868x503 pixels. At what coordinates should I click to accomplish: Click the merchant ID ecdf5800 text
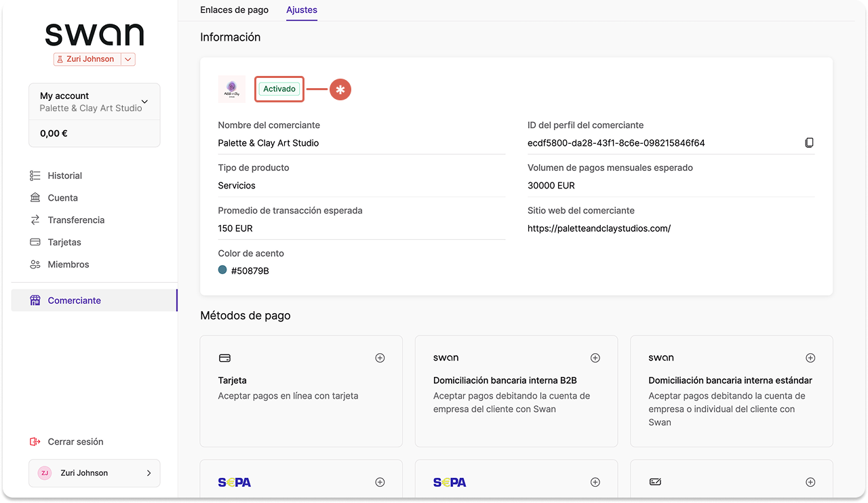(616, 143)
